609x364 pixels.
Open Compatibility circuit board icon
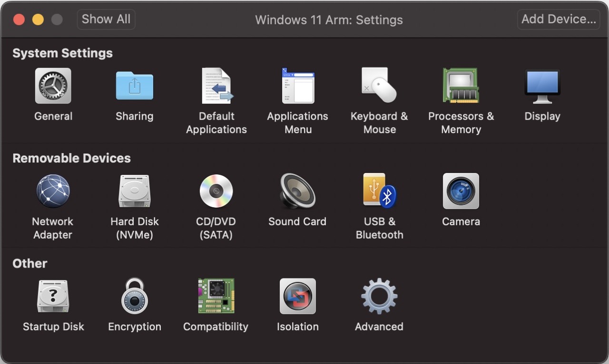(x=216, y=296)
